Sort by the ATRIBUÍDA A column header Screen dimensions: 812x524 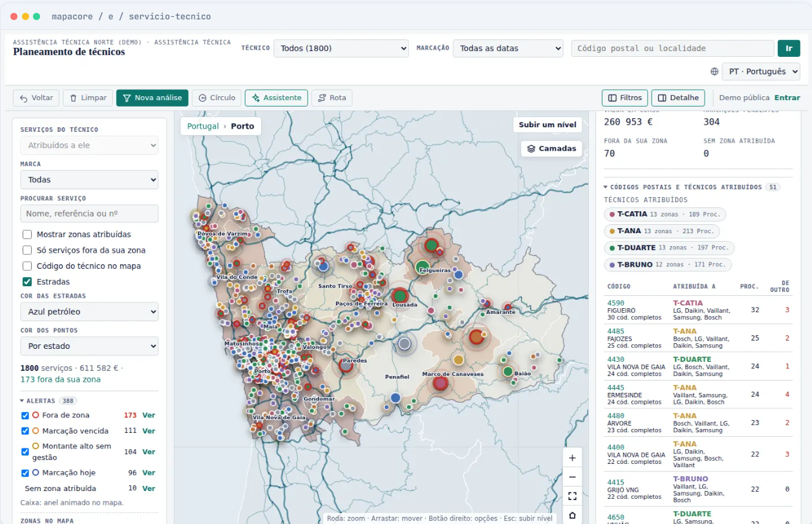pyautogui.click(x=694, y=286)
